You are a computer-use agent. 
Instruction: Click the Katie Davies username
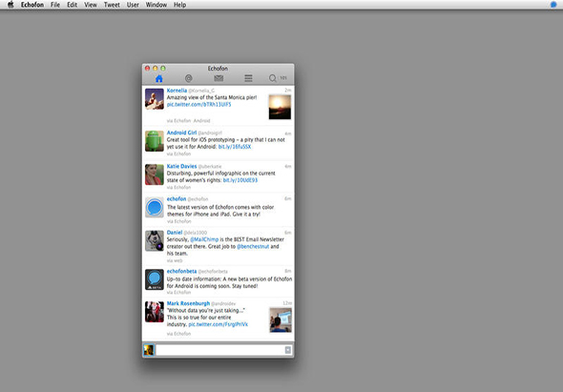point(181,166)
